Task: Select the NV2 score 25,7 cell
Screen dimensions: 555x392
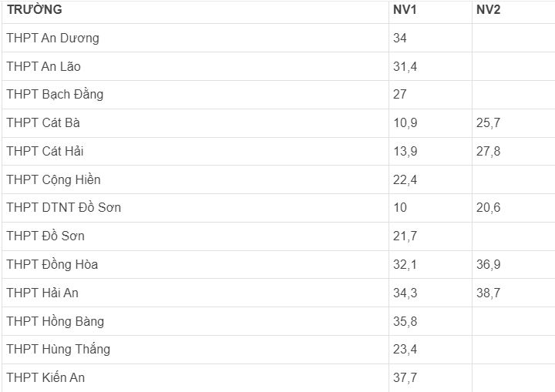Action: [x=488, y=122]
